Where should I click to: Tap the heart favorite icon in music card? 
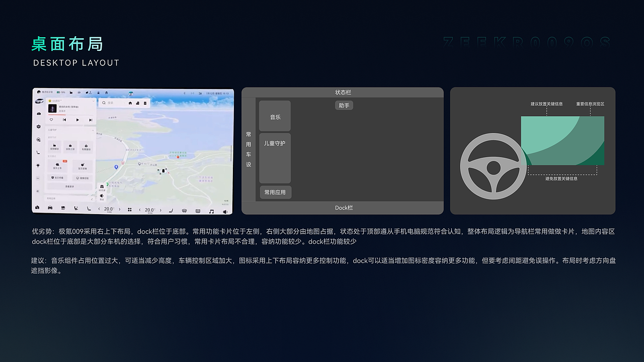point(51,120)
